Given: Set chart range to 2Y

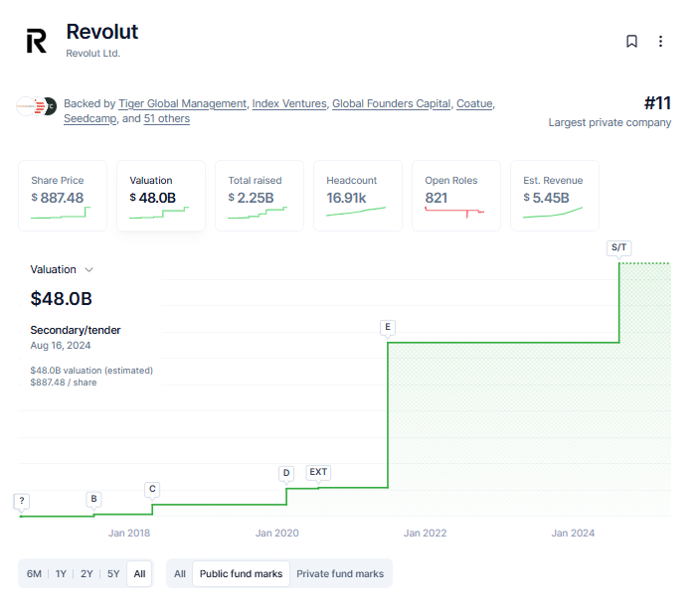Looking at the screenshot, I should [x=87, y=573].
